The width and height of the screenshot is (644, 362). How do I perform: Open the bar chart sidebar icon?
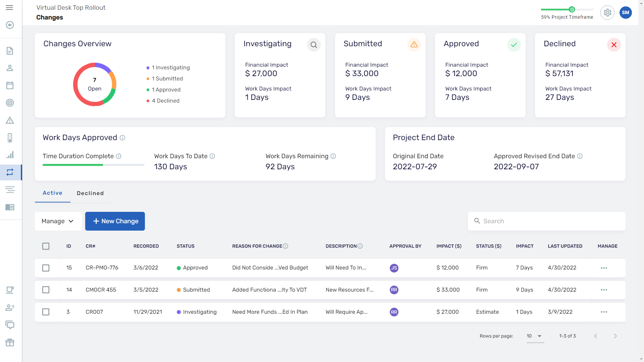[10, 155]
